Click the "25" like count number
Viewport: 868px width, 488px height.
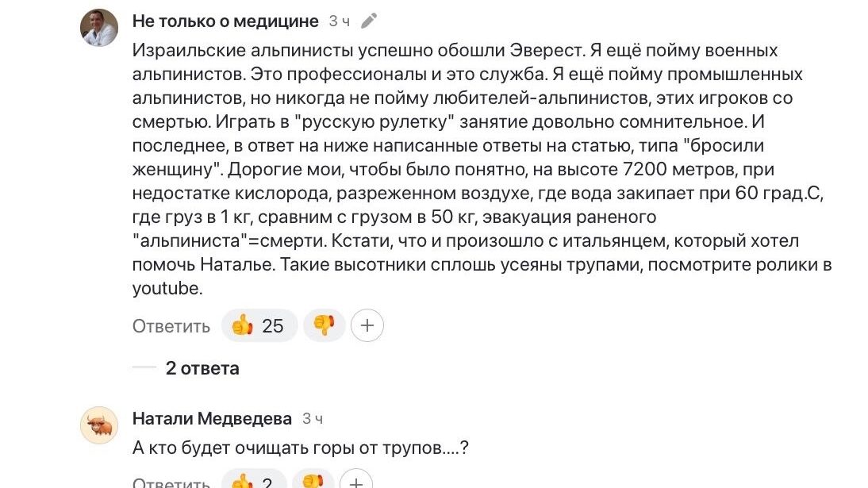pos(272,326)
